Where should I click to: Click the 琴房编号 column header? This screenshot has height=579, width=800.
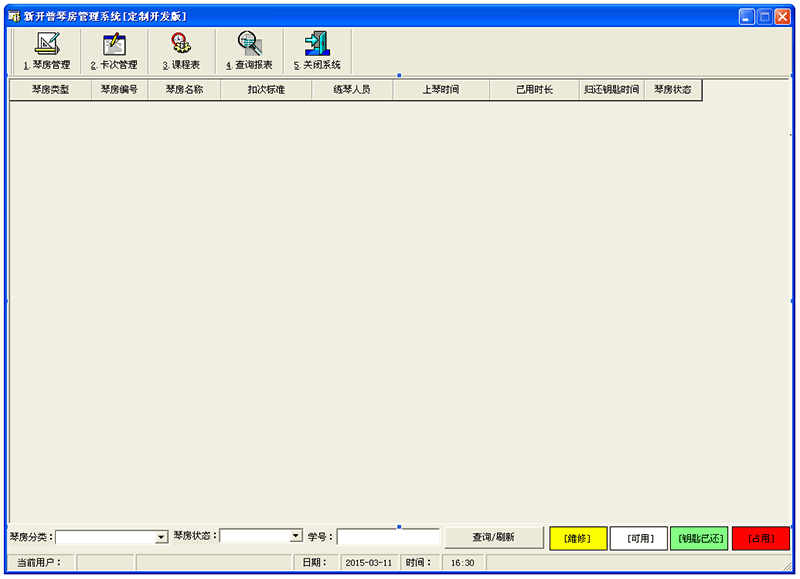tap(119, 90)
